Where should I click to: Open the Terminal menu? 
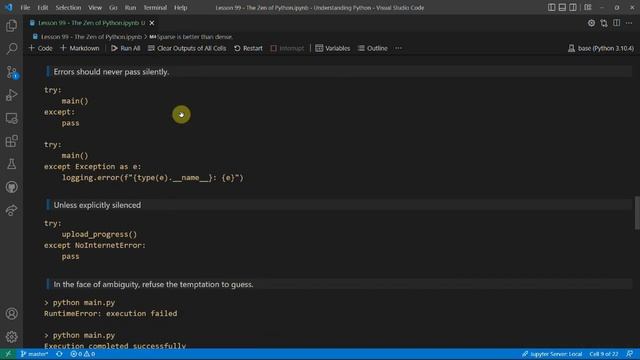point(155,7)
